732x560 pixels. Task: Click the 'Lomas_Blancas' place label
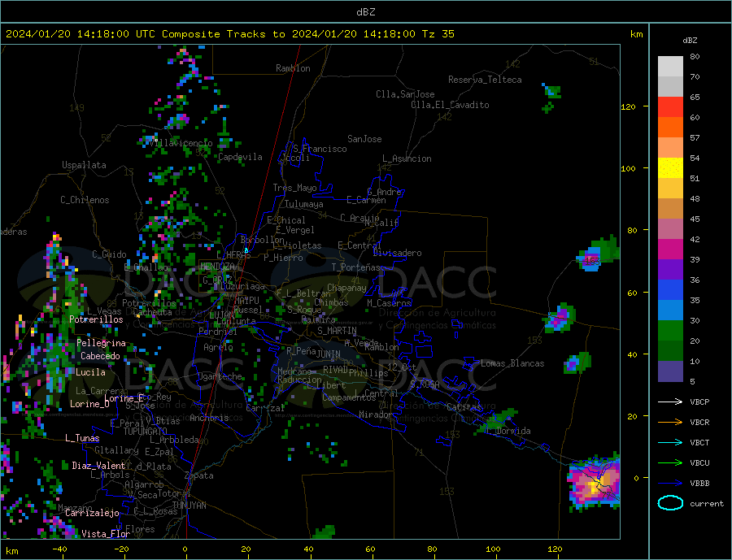(512, 363)
